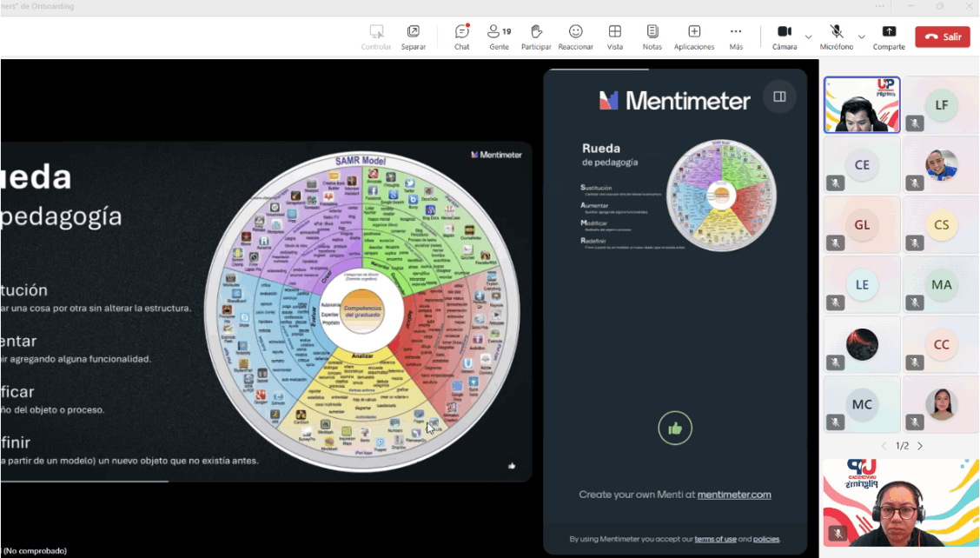Screen dimensions: 980x558
Task: Click the Mentimeter thumbs-up reaction button
Action: coord(675,428)
